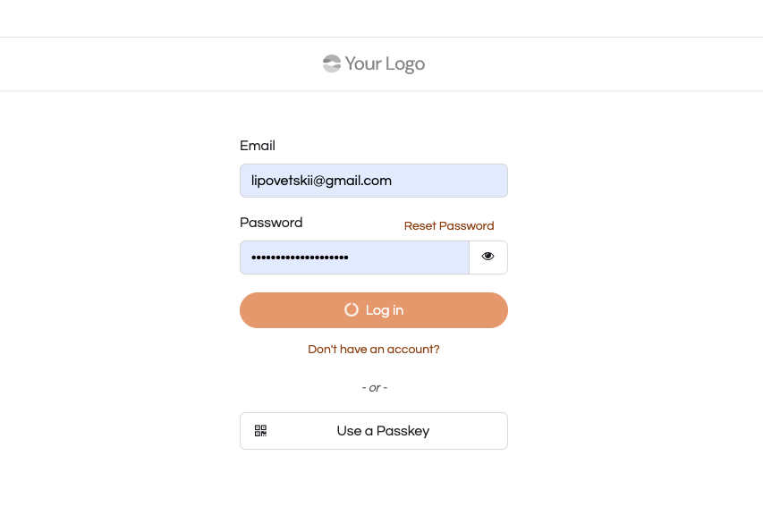The height and width of the screenshot is (532, 763).
Task: Click the loading spinner on Log in
Action: pos(352,310)
